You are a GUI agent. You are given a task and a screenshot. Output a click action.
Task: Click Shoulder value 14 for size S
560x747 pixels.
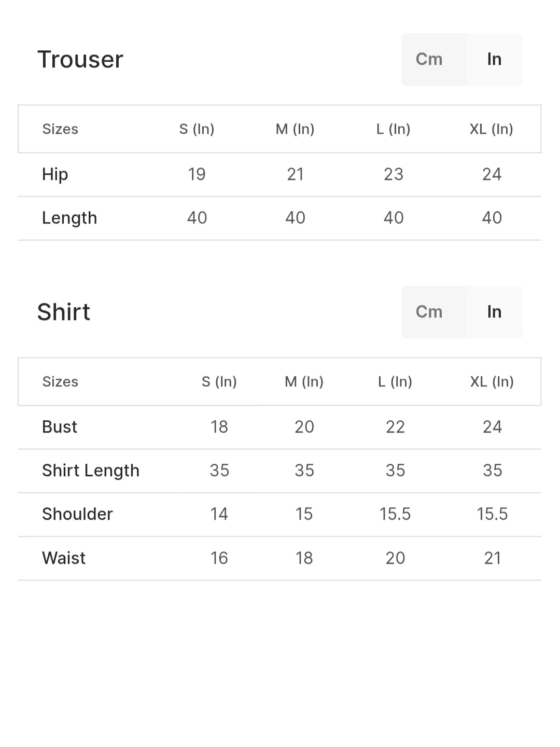coord(219,514)
